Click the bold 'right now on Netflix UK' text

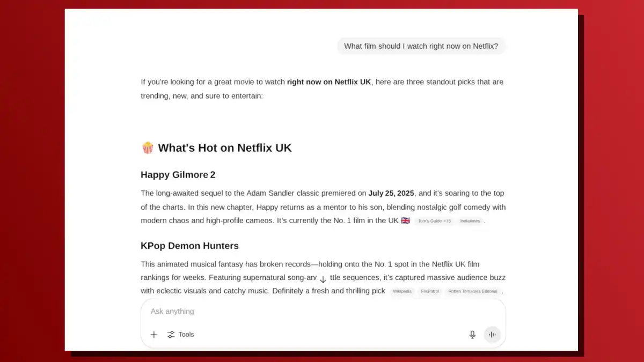point(328,82)
